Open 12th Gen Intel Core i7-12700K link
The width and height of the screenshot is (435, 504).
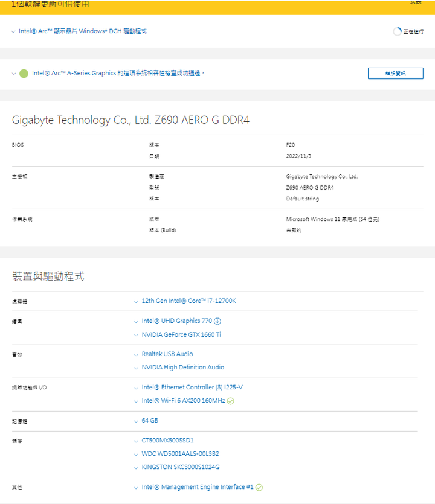coord(189,301)
